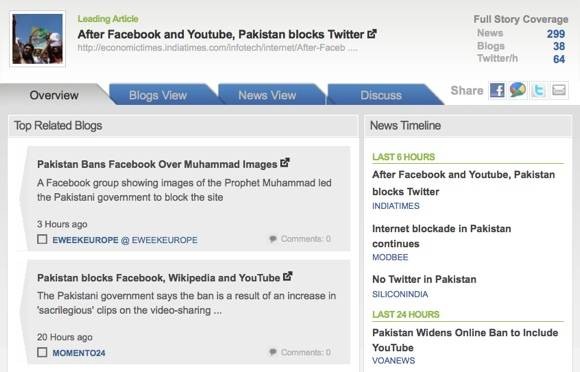Open the 299 News coverage count
This screenshot has height=372, width=580.
(x=556, y=34)
